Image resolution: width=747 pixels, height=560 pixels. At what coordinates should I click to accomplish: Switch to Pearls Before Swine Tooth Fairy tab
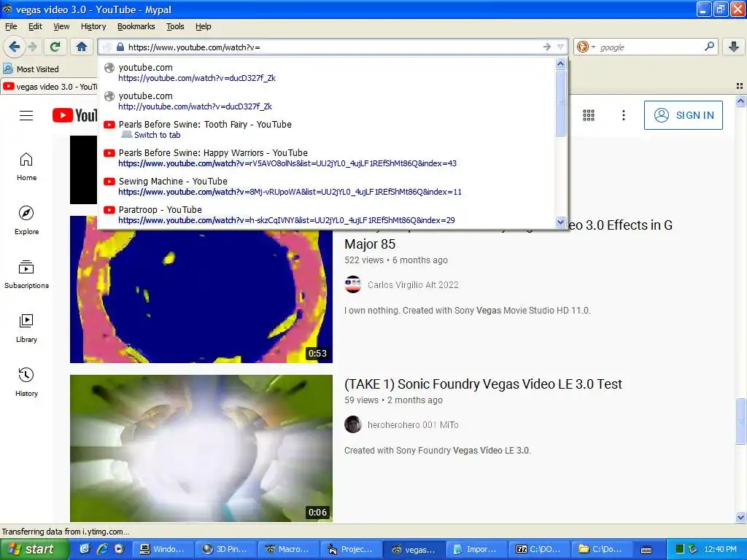point(327,129)
